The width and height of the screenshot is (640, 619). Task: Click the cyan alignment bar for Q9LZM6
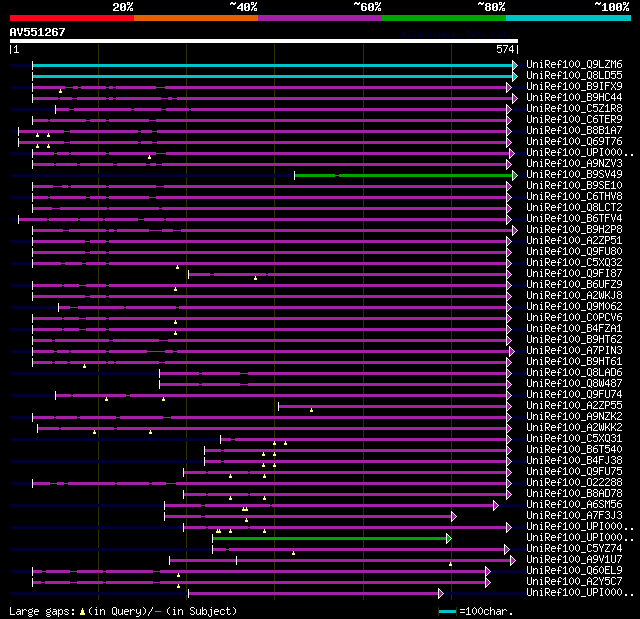[273, 65]
